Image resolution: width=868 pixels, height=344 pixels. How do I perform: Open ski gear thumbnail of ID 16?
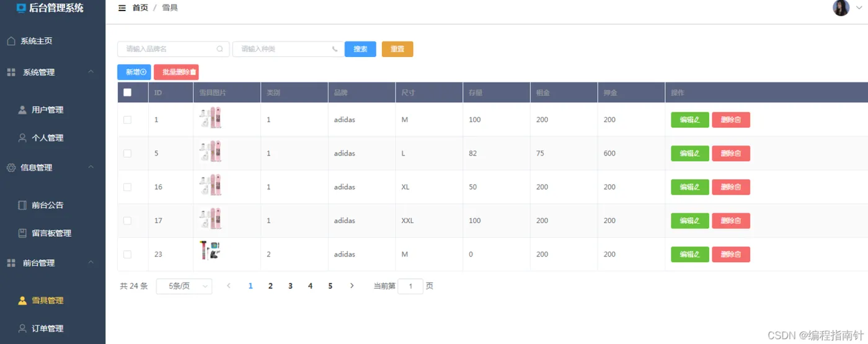[x=211, y=185]
